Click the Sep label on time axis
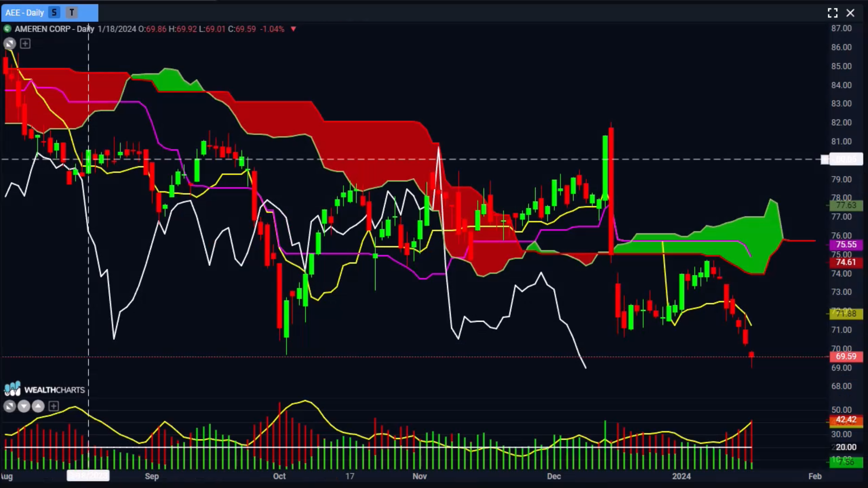868x488 pixels. [x=152, y=476]
